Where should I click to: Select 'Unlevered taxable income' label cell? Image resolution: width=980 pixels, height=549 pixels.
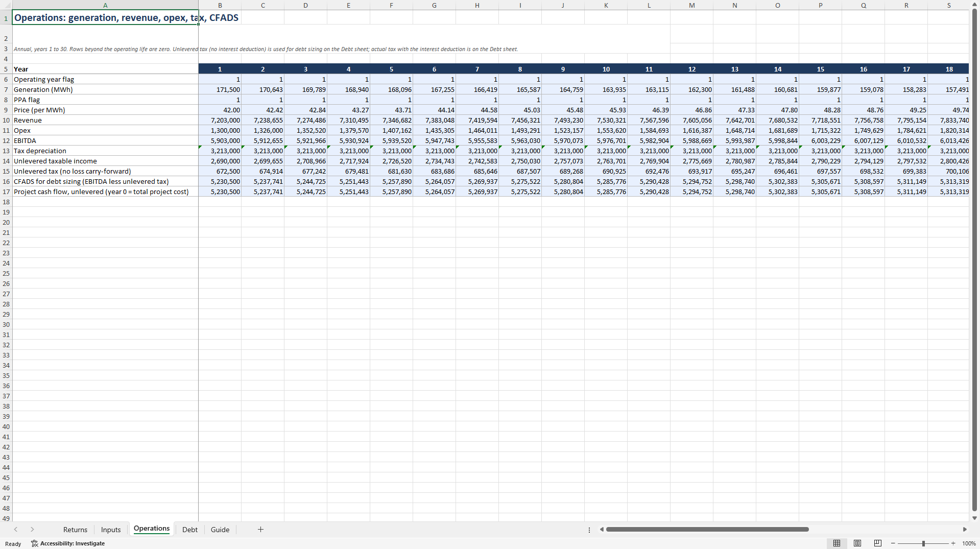(x=105, y=161)
